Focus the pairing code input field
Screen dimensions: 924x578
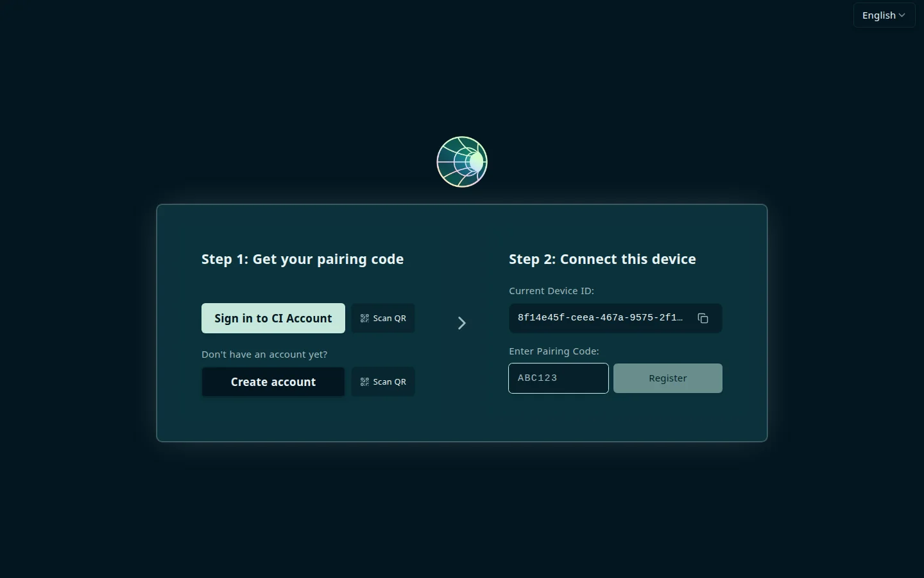click(x=558, y=378)
